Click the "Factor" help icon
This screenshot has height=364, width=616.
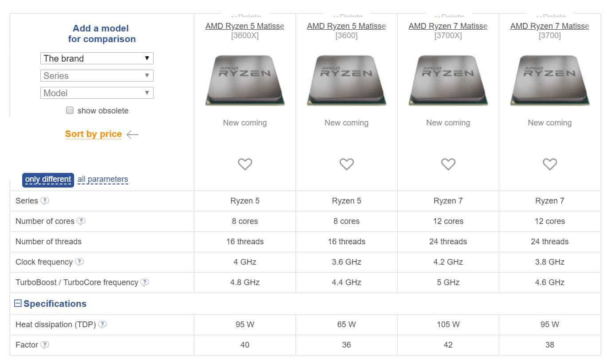(44, 344)
